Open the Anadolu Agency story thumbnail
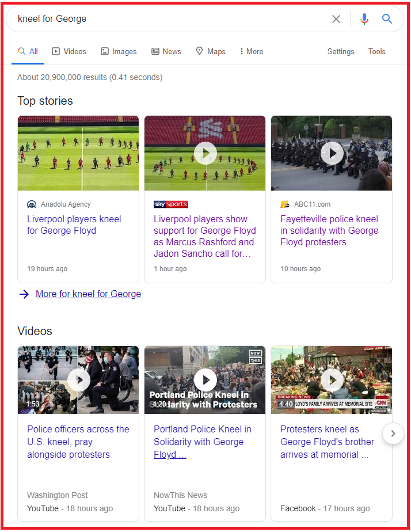The image size is (411, 532). point(78,153)
